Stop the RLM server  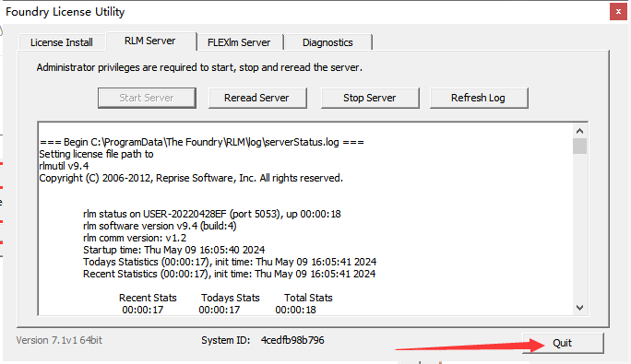pos(370,98)
